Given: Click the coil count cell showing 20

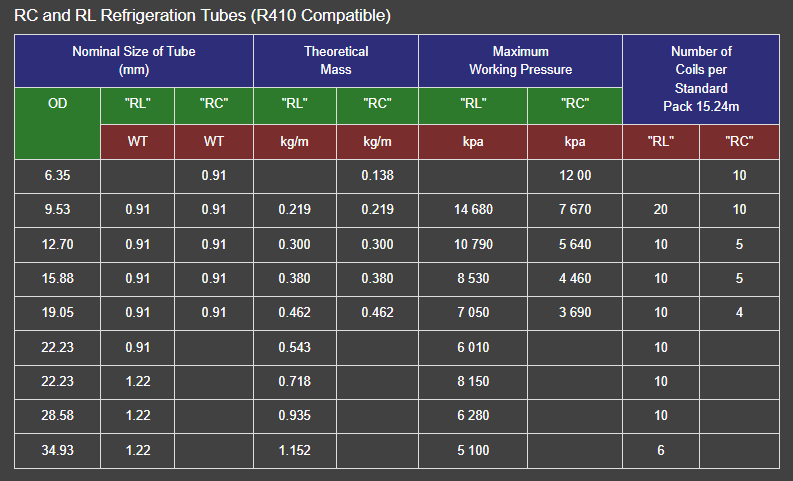Looking at the screenshot, I should pos(661,209).
